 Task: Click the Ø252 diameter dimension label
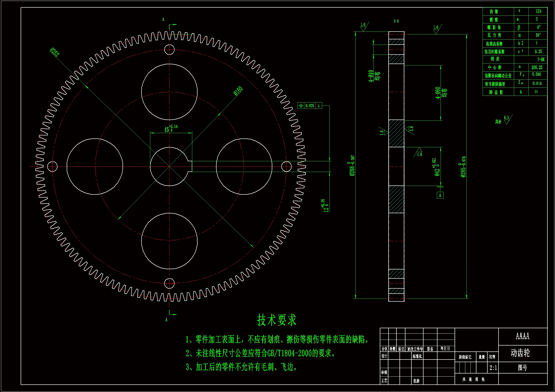click(55, 52)
